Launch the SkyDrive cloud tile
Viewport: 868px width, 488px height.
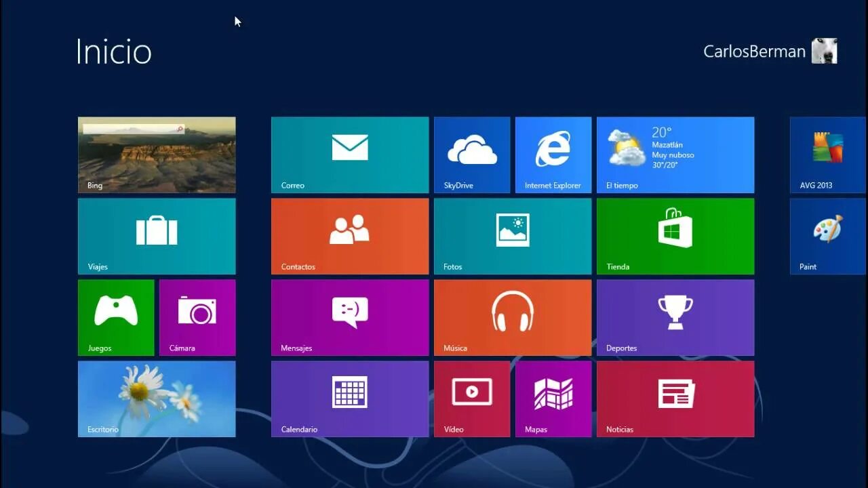point(472,155)
